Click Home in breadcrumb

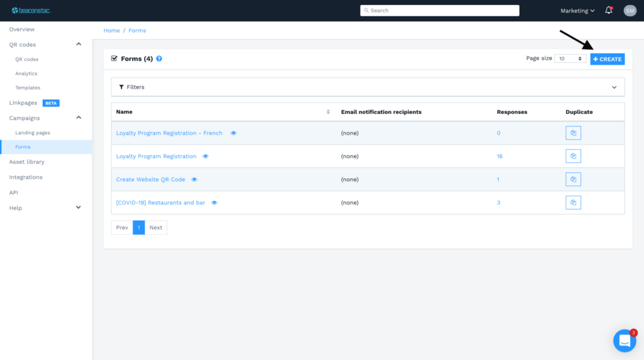pos(112,30)
